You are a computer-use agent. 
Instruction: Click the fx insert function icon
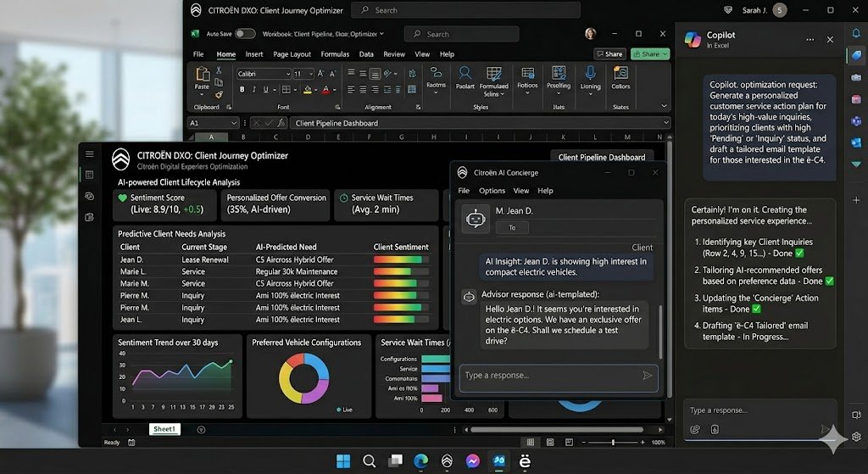pos(281,123)
